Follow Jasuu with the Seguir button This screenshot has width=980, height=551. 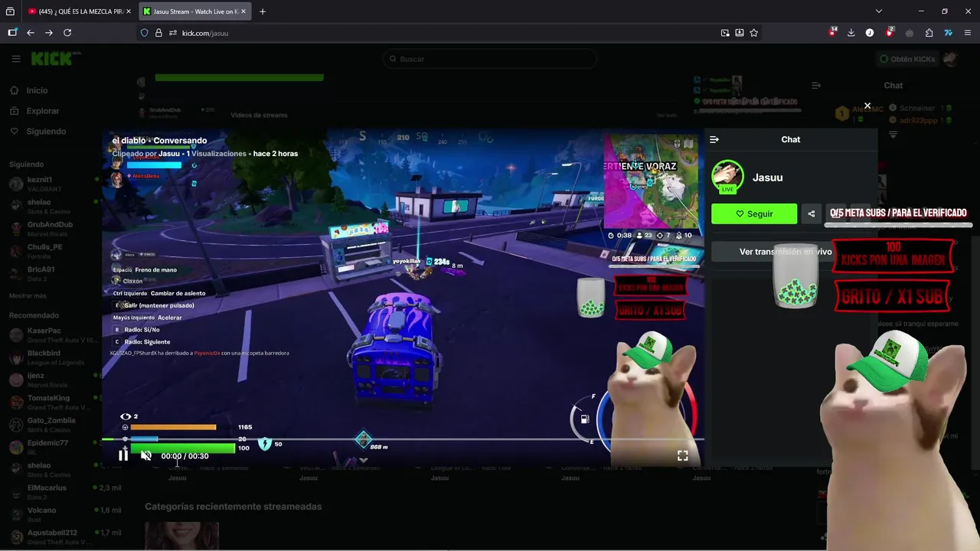(x=754, y=214)
